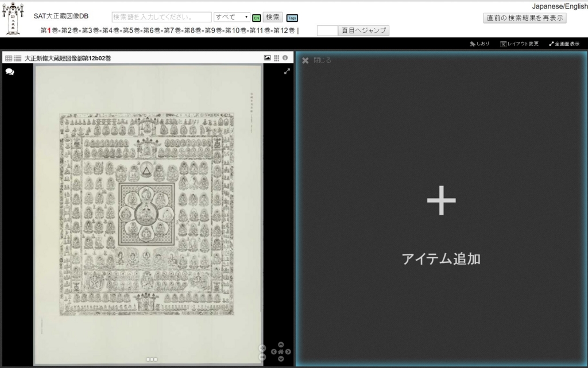Click the X close icon on the right panel
The width and height of the screenshot is (588, 368).
pyautogui.click(x=305, y=60)
